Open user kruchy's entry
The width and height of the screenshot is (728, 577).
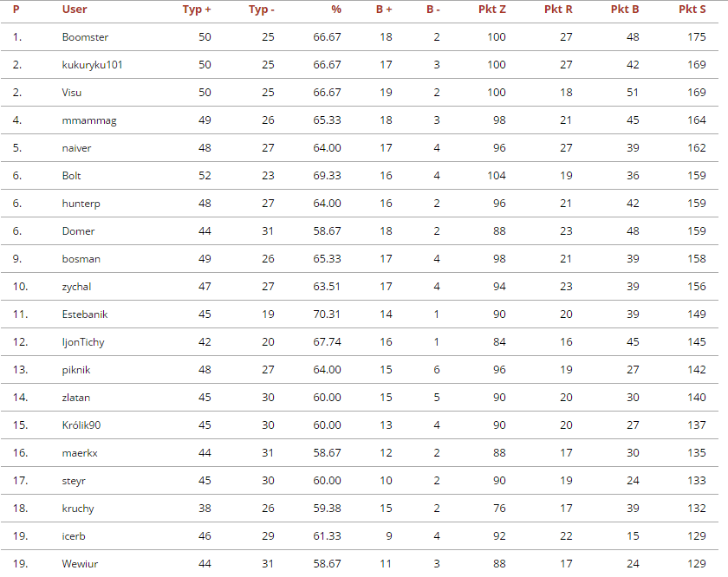coord(78,509)
